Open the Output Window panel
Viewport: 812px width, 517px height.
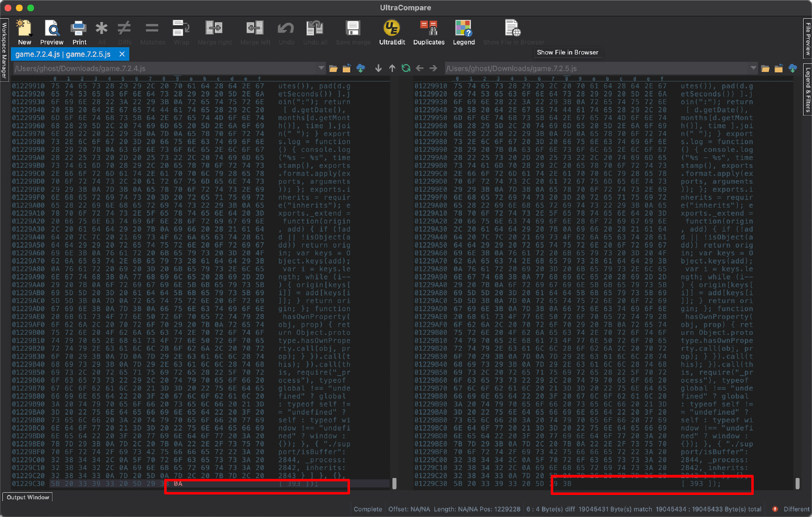(28, 497)
